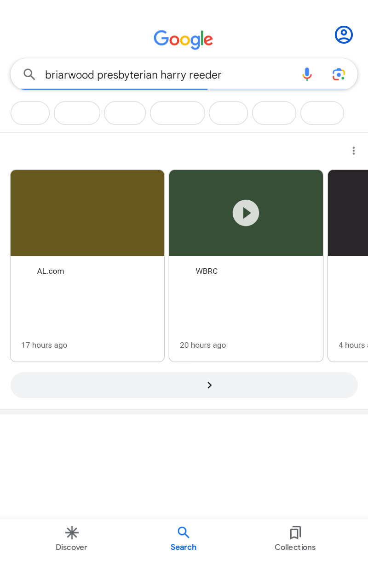The image size is (368, 588).
Task: Go to the Collections tab
Action: 295,539
